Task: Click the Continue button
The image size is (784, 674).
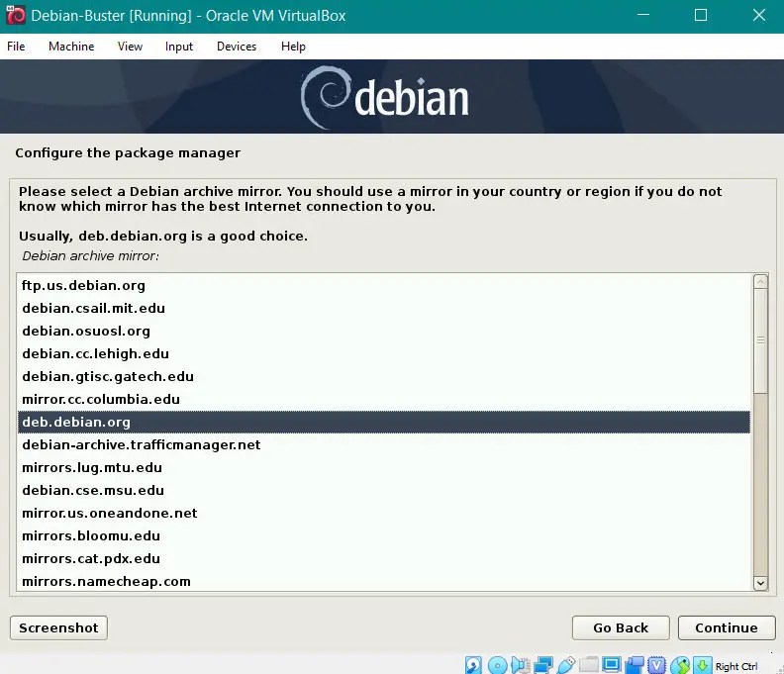Action: 727,628
